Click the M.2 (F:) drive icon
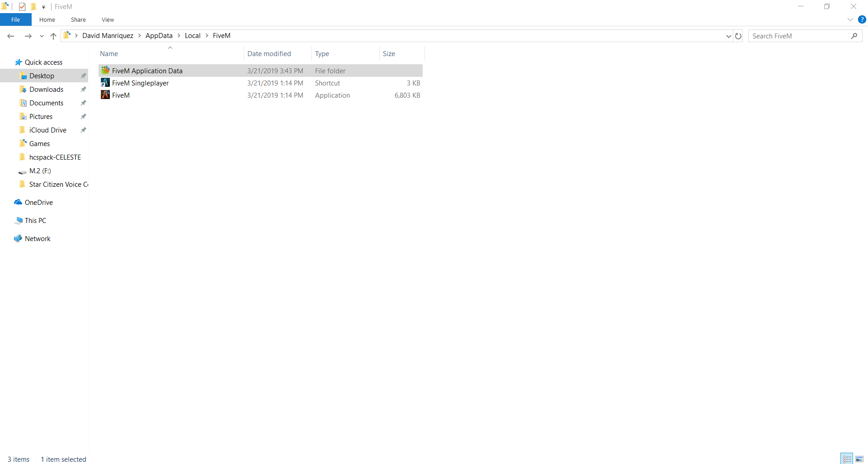The width and height of the screenshot is (868, 464). 23,171
